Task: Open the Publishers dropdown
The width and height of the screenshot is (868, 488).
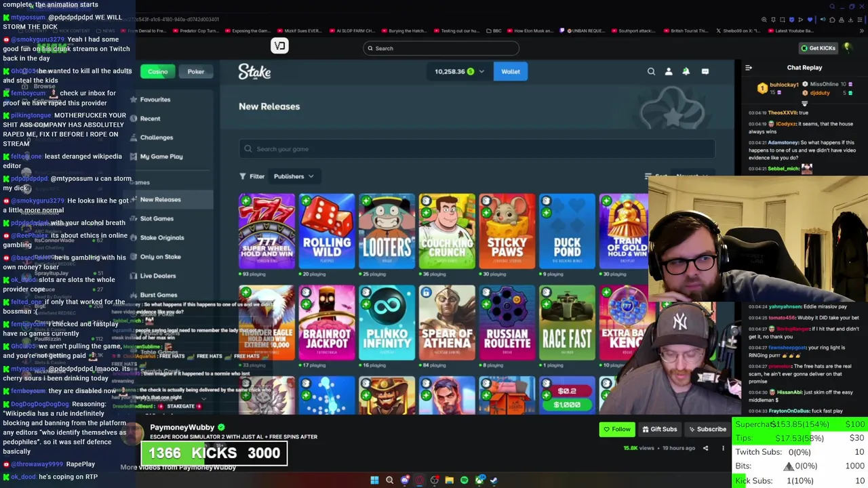Action: point(294,176)
